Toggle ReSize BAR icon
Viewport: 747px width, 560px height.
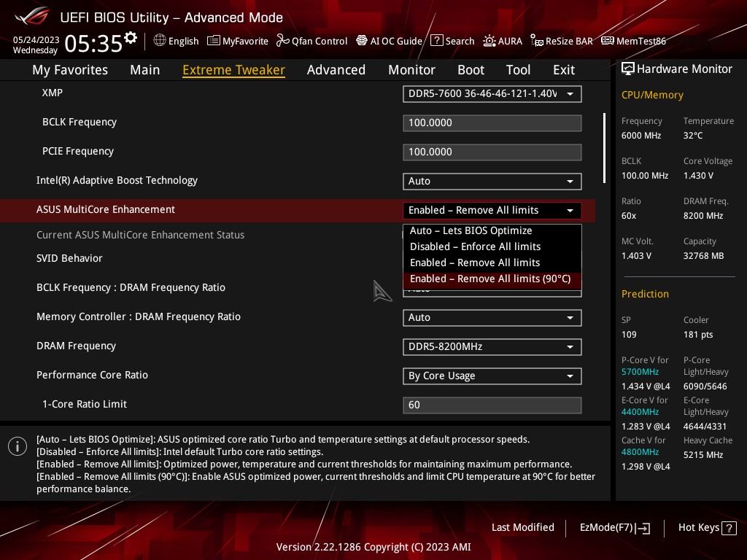coord(537,41)
